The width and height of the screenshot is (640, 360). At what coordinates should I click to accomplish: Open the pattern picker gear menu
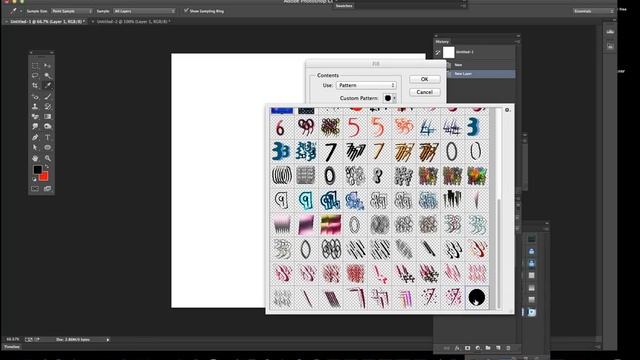point(507,110)
